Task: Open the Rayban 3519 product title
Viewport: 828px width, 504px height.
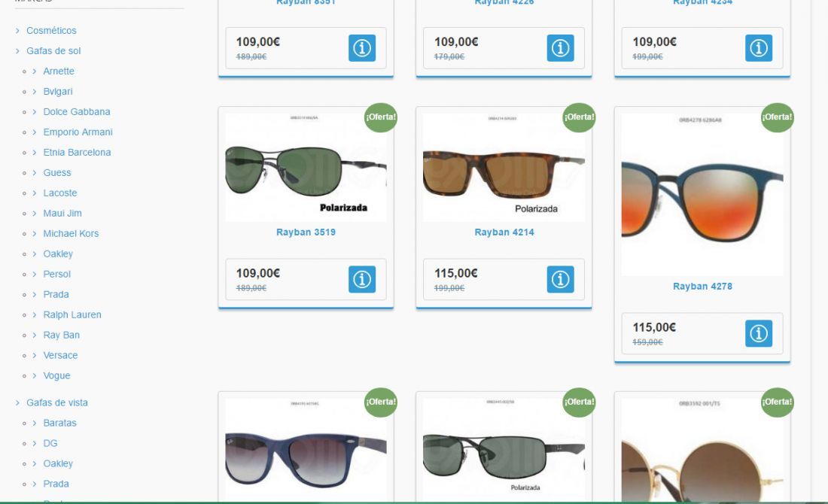Action: (306, 232)
